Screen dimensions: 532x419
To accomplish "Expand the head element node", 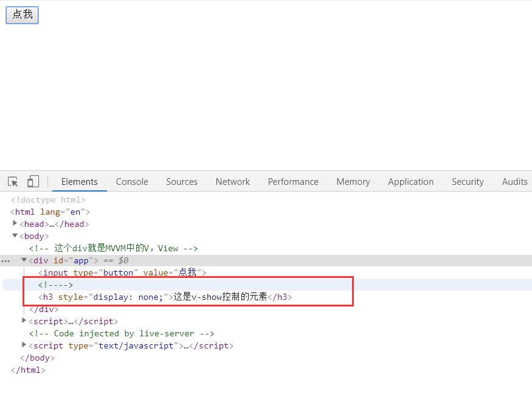I will (15, 223).
